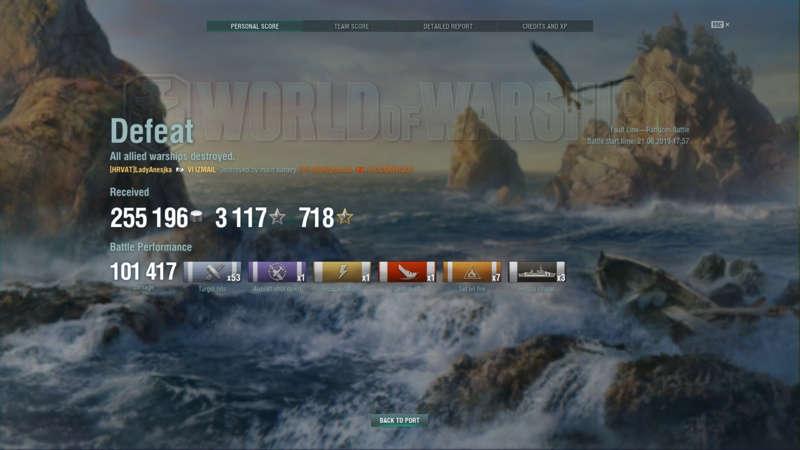Screen dimensions: 800x450
Task: Select the Aircraft shot down ribbon
Action: pos(277,272)
